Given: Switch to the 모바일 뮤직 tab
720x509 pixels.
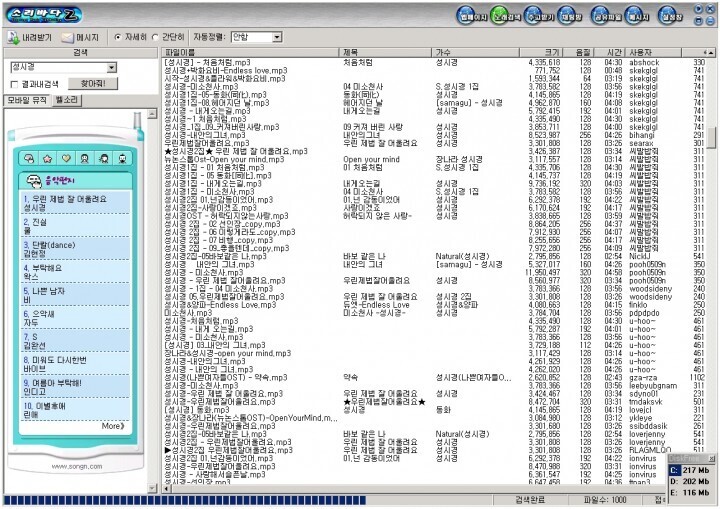Looking at the screenshot, I should tap(26, 100).
